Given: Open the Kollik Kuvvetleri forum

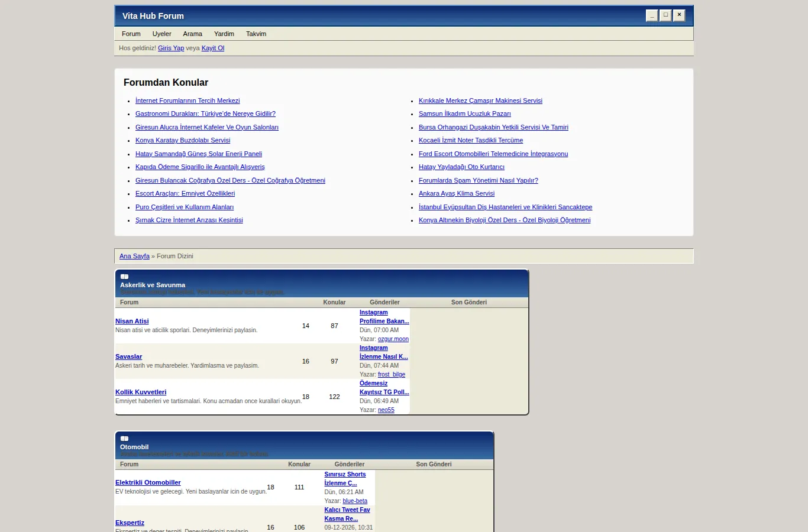Looking at the screenshot, I should [141, 392].
